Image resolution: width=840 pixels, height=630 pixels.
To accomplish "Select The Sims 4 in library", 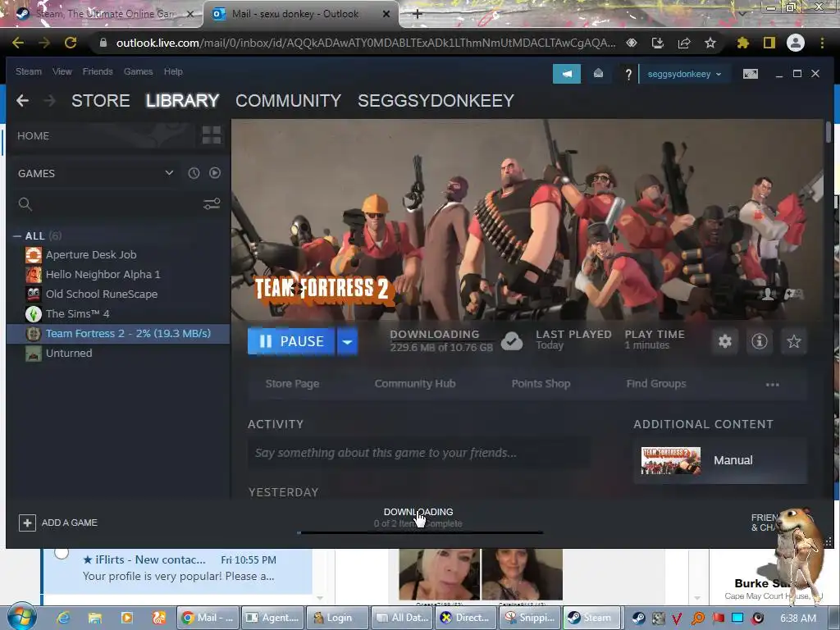I will click(77, 314).
